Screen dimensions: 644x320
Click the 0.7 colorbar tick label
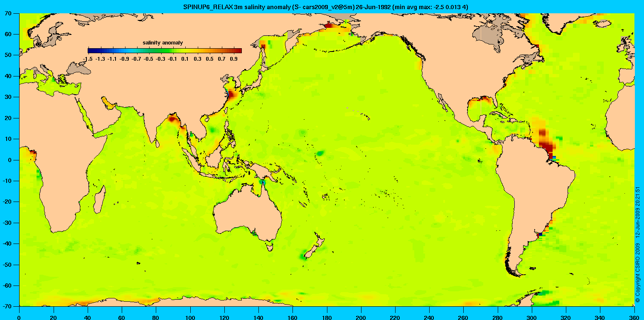coord(222,59)
